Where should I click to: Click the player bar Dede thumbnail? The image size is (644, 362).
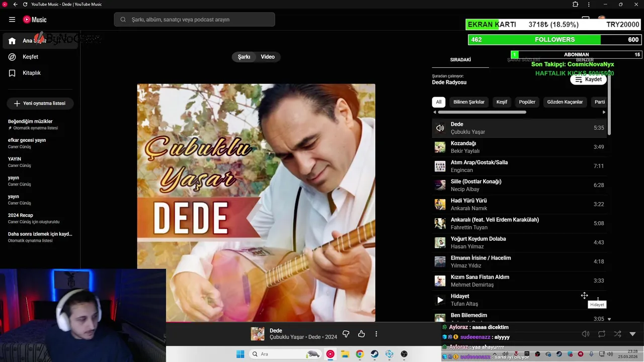(x=258, y=334)
